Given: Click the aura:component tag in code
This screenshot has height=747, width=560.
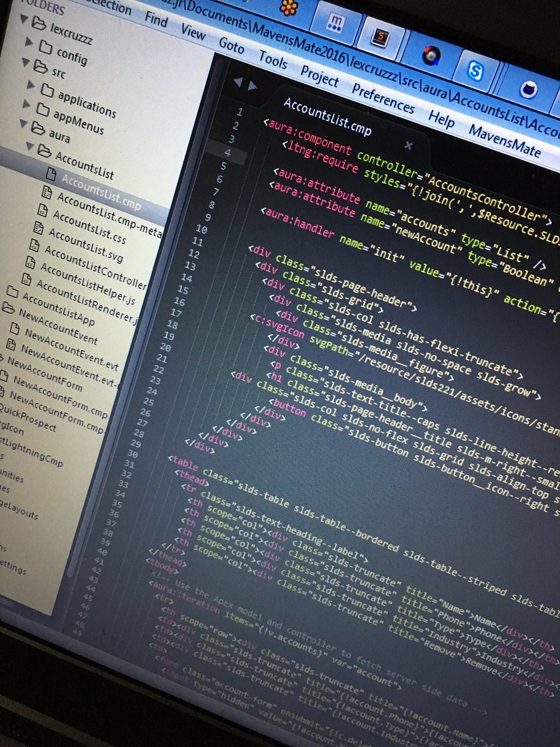Looking at the screenshot, I should coord(309,138).
